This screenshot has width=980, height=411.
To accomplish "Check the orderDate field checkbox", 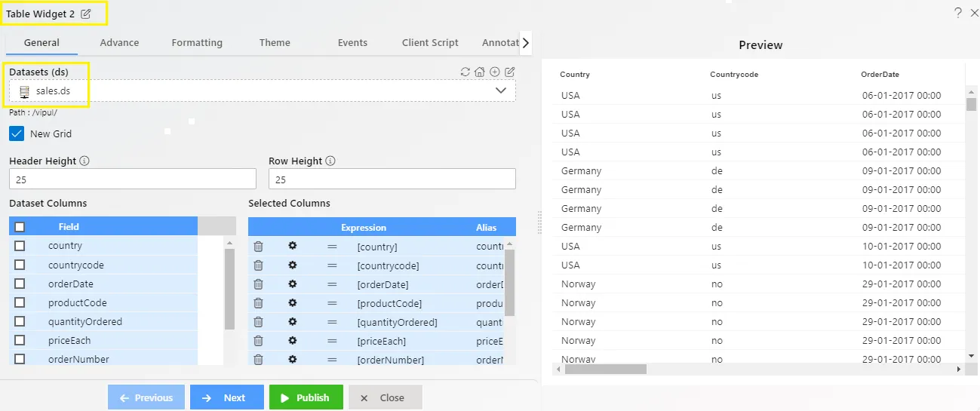I will pyautogui.click(x=20, y=284).
